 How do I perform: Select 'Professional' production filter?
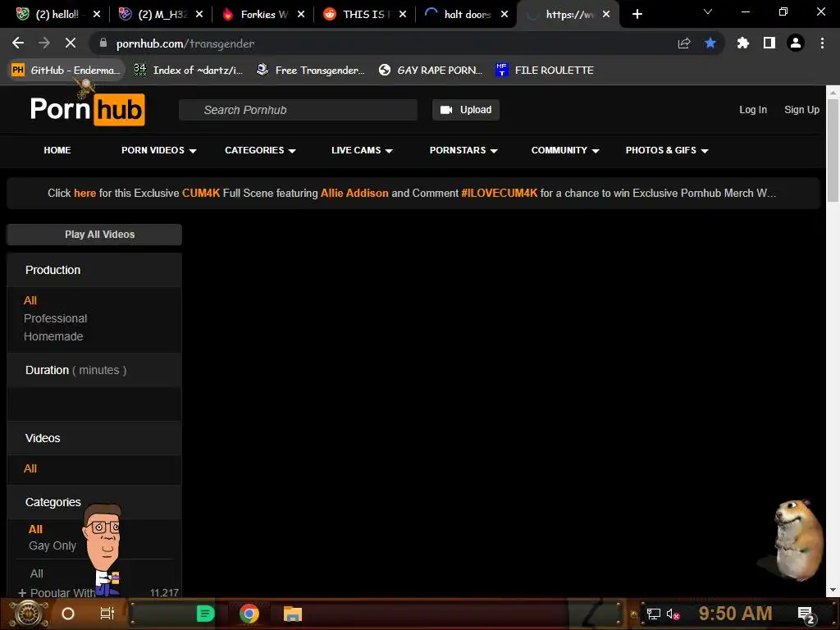pyautogui.click(x=55, y=319)
